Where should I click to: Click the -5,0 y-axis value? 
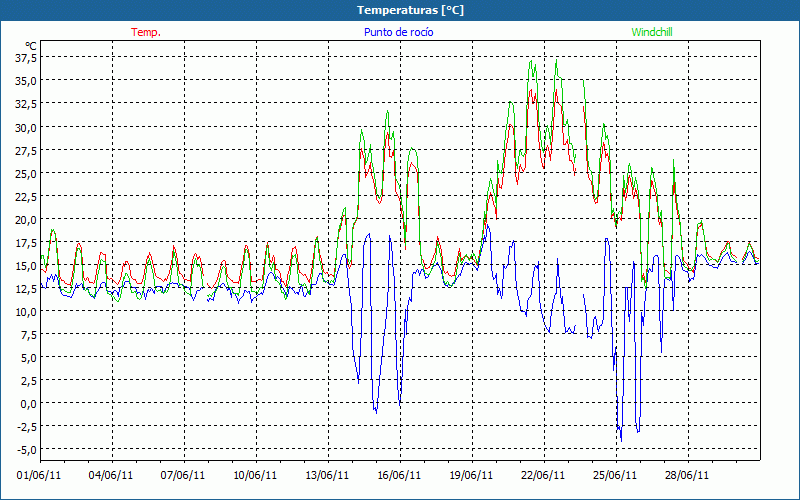(27, 450)
